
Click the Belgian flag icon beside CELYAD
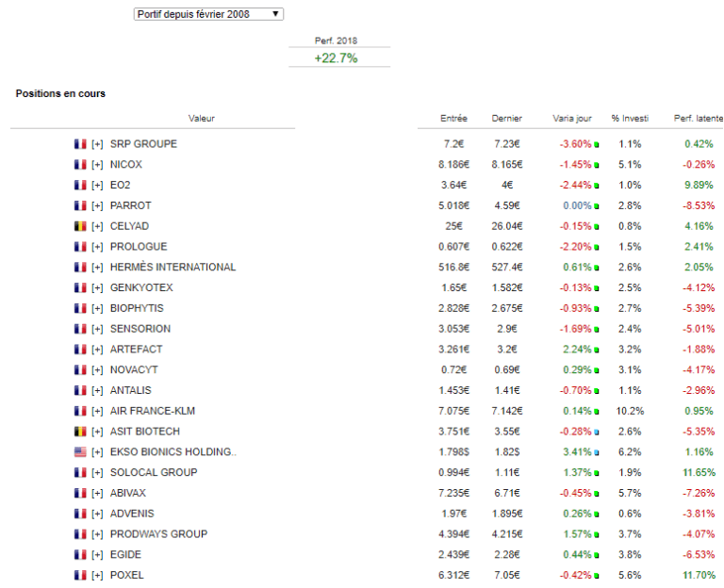click(80, 226)
